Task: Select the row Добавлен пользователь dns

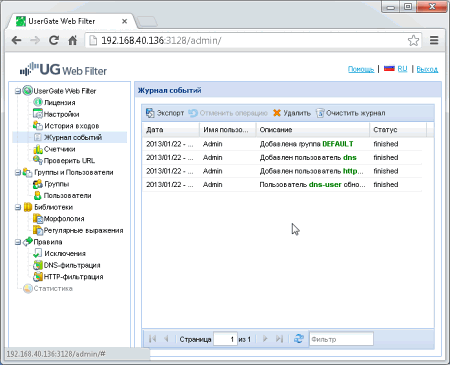Action: tap(282, 157)
